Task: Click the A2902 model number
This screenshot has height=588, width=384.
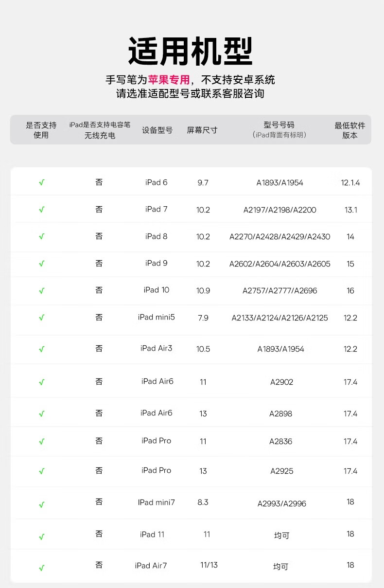Action: [x=282, y=382]
